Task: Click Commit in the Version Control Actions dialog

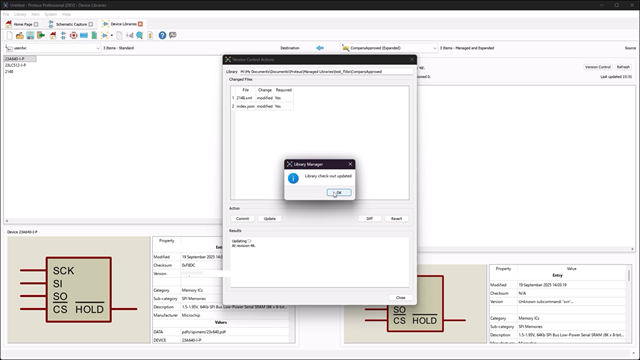Action: click(x=242, y=218)
